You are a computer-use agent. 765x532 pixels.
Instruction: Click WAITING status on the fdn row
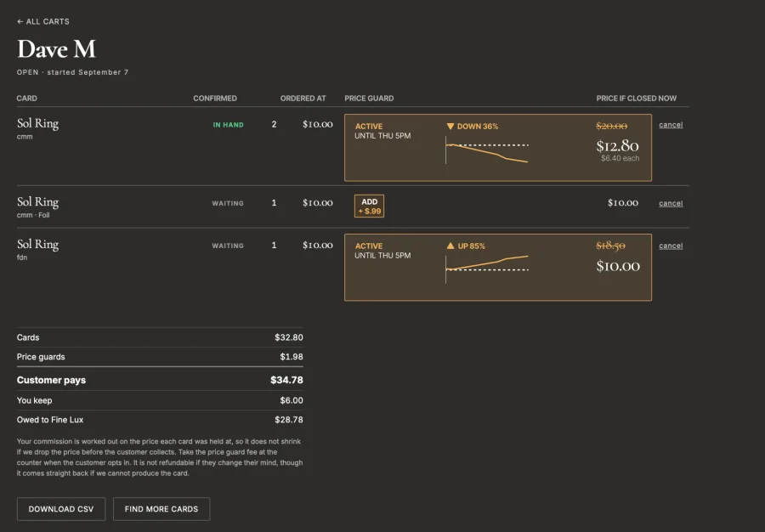tap(228, 246)
